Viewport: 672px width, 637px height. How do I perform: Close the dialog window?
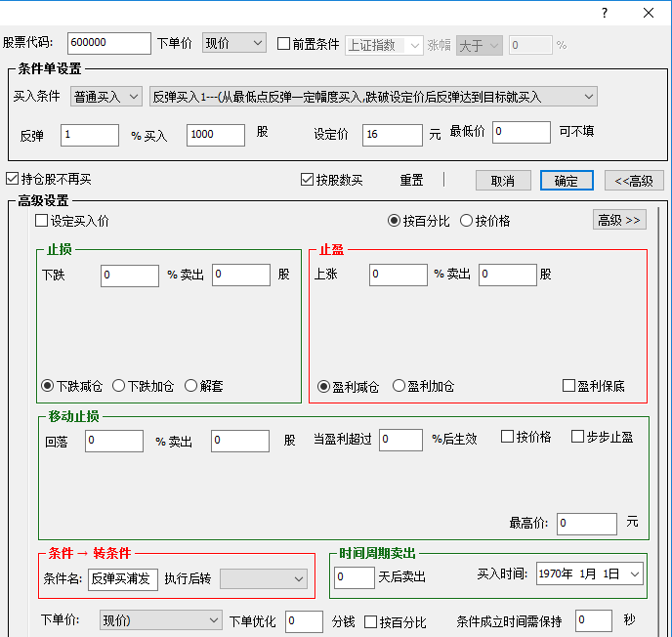pyautogui.click(x=649, y=13)
